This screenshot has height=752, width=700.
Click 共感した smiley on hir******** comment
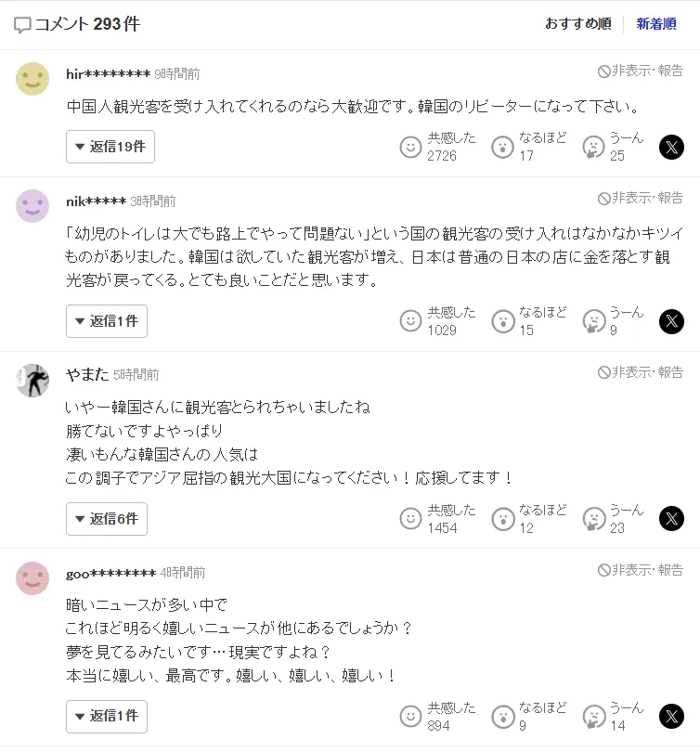coord(410,147)
